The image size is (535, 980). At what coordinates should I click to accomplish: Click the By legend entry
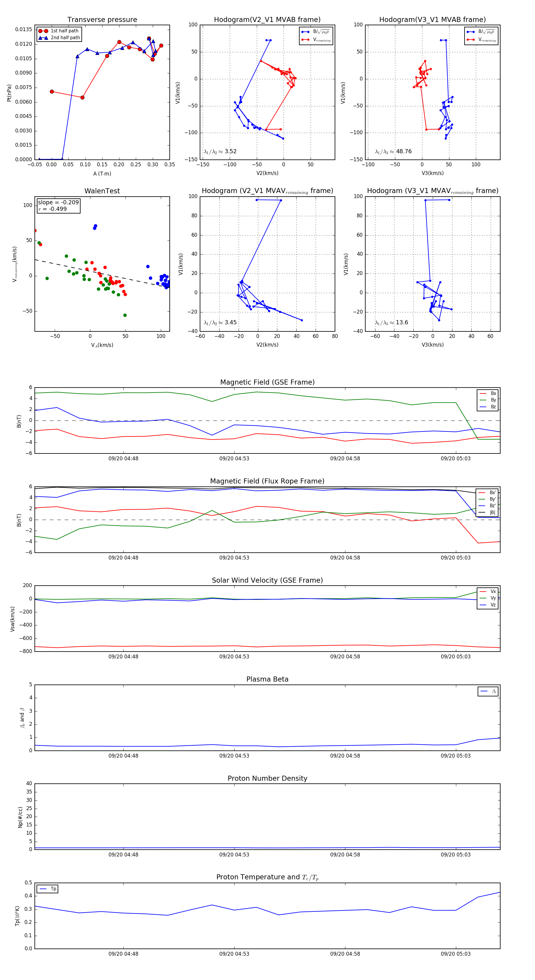[488, 400]
